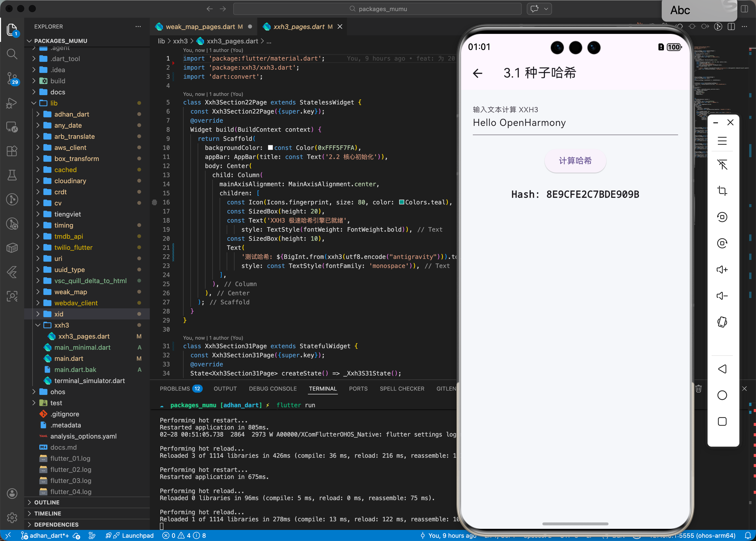Toggle the secondary side bar layout button

(744, 9)
